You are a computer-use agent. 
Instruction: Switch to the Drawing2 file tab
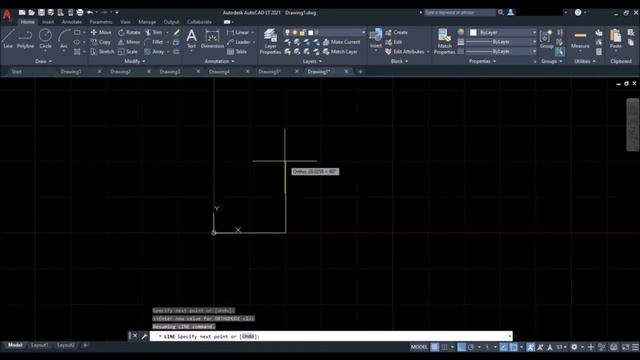pos(120,71)
